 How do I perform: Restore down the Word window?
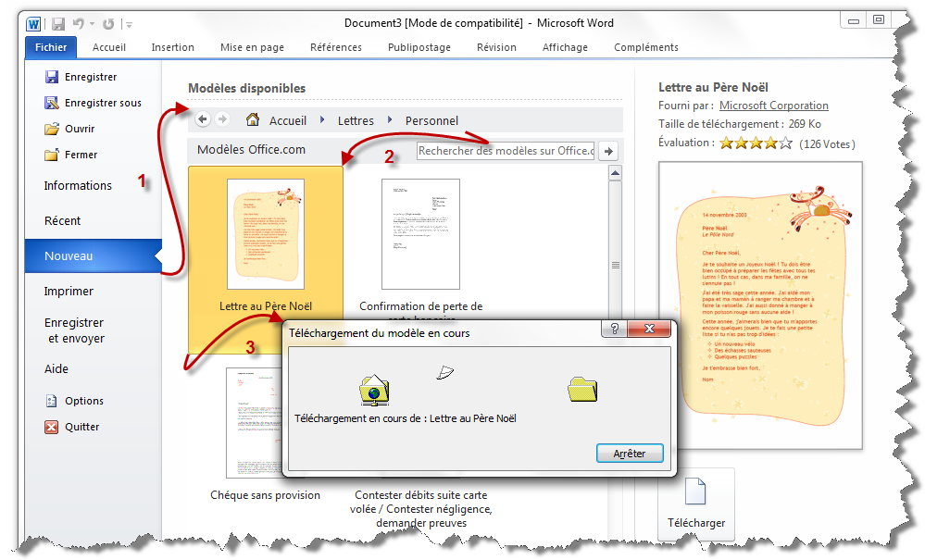pyautogui.click(x=879, y=20)
